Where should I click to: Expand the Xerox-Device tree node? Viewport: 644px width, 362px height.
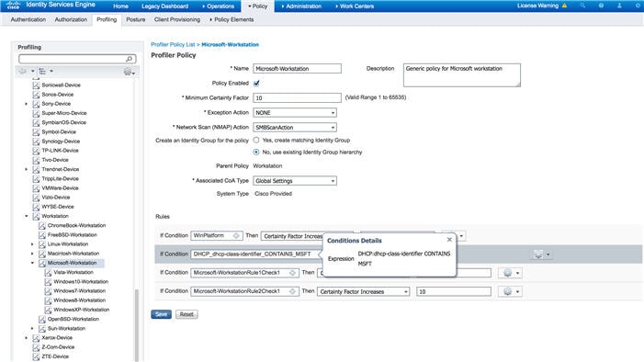click(27, 338)
